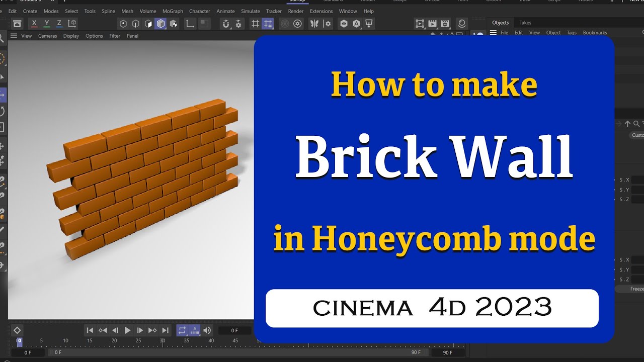The image size is (644, 362).
Task: Click the workplane grid icon
Action: 255,24
